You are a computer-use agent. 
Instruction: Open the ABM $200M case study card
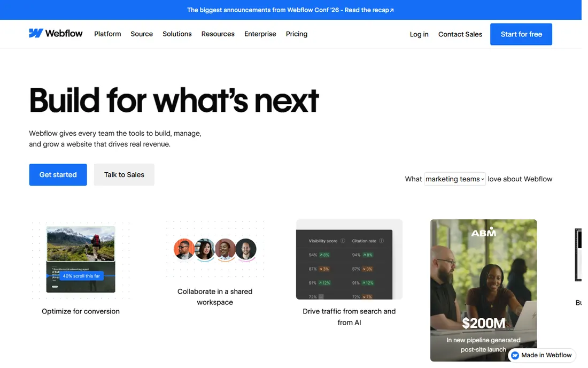(x=483, y=290)
